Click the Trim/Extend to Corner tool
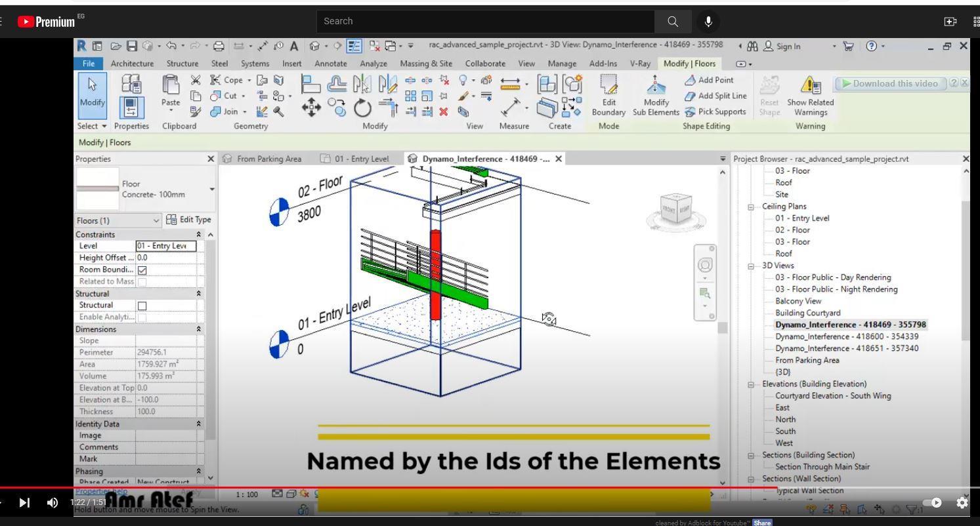Screen dimensions: 980x526 389,108
